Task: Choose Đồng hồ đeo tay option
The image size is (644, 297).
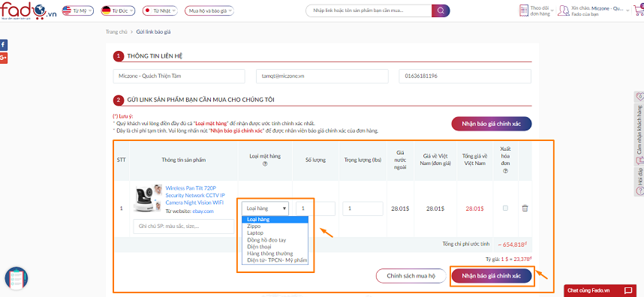Action: click(275, 240)
